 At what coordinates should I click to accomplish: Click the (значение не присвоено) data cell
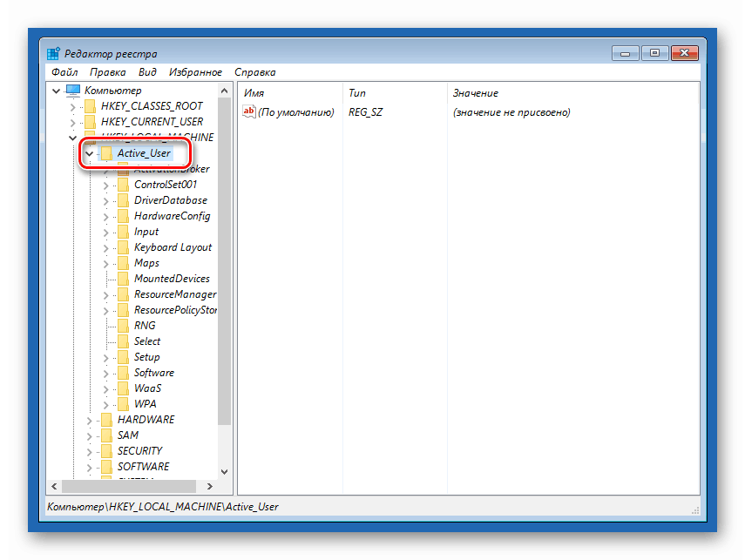511,112
